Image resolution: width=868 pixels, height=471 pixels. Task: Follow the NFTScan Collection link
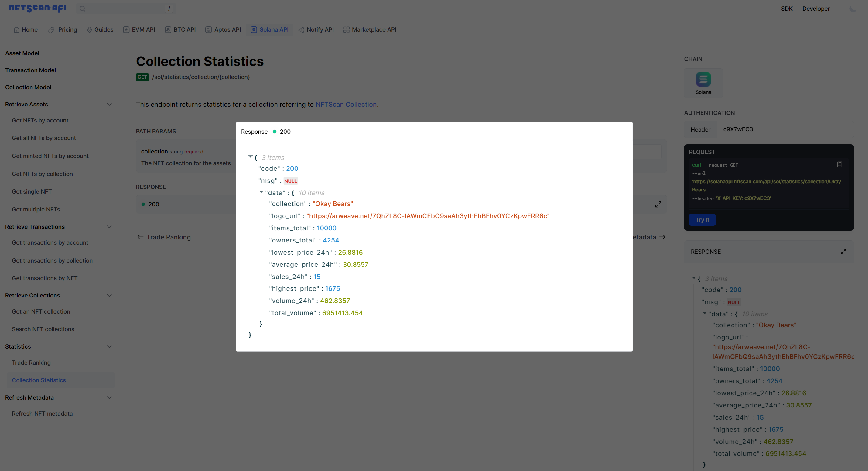346,105
